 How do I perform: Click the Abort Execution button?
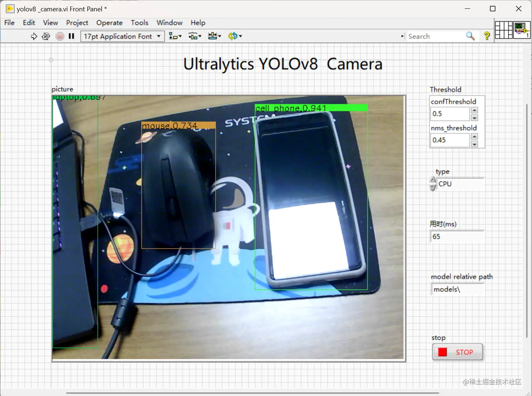click(60, 36)
